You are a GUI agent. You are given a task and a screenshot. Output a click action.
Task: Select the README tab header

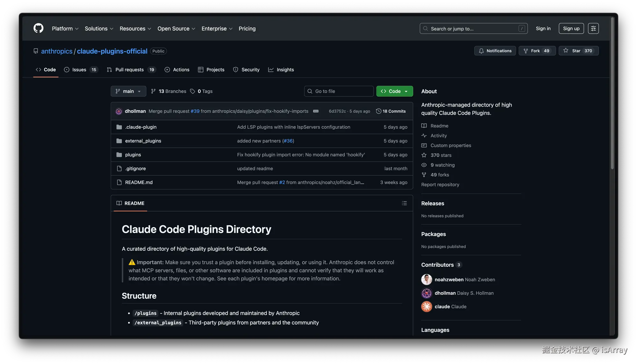click(131, 203)
